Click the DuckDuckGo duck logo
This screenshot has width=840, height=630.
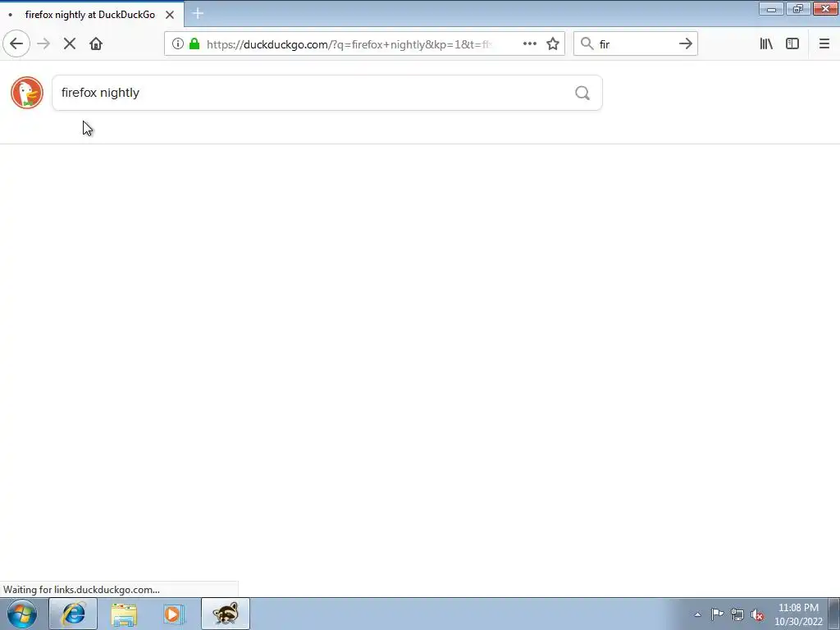pyautogui.click(x=27, y=93)
